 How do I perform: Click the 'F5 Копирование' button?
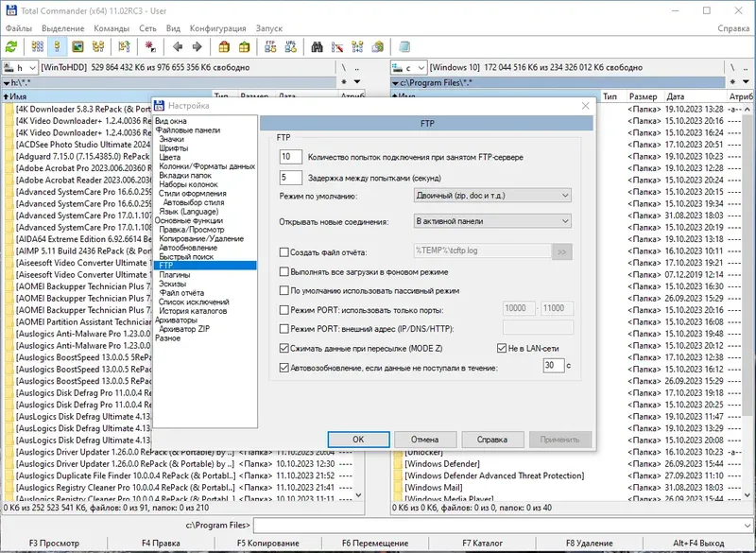tap(268, 544)
